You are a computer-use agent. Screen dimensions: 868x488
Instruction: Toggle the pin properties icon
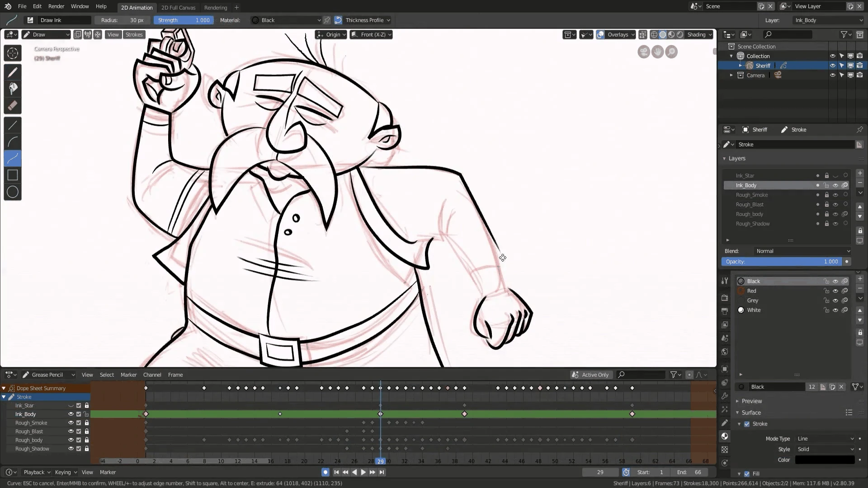[x=859, y=130]
